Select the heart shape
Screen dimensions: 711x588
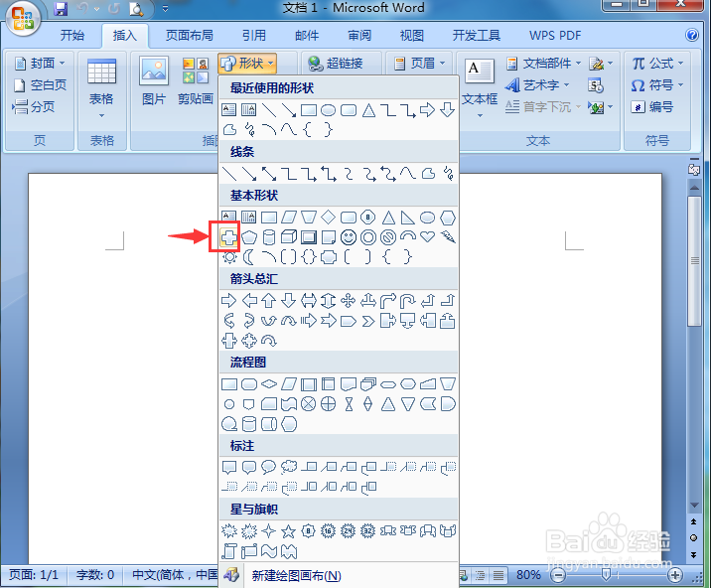pos(427,236)
